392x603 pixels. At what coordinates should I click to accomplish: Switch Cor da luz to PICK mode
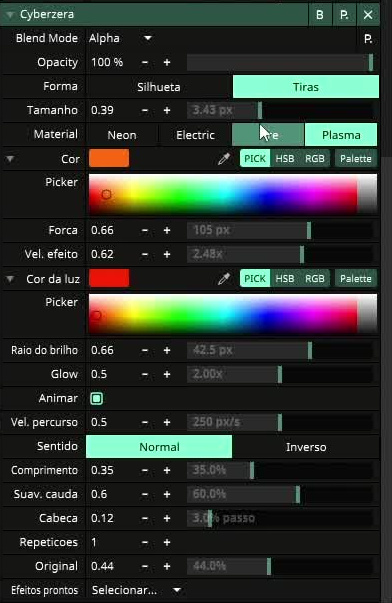pyautogui.click(x=255, y=278)
